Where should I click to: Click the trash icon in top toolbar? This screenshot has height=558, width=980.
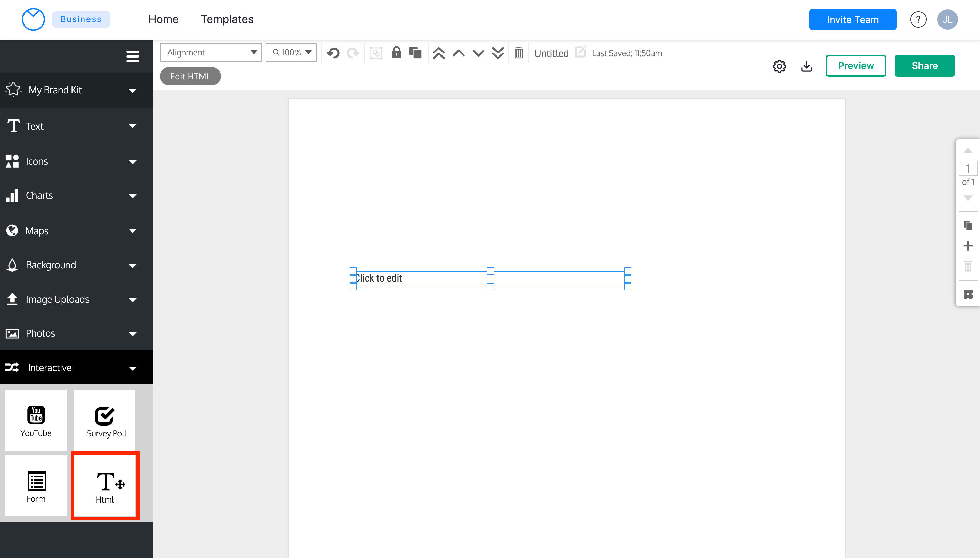[x=518, y=53]
